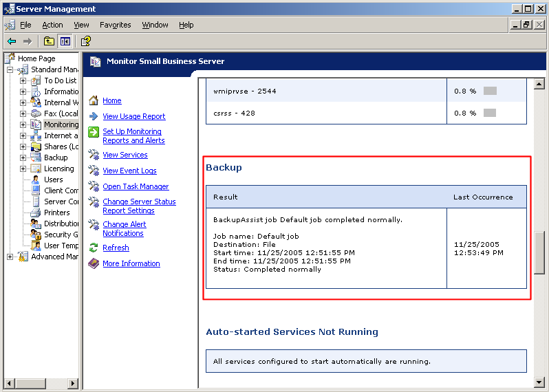
Task: Click the green Refresh arrows icon
Action: tap(94, 248)
